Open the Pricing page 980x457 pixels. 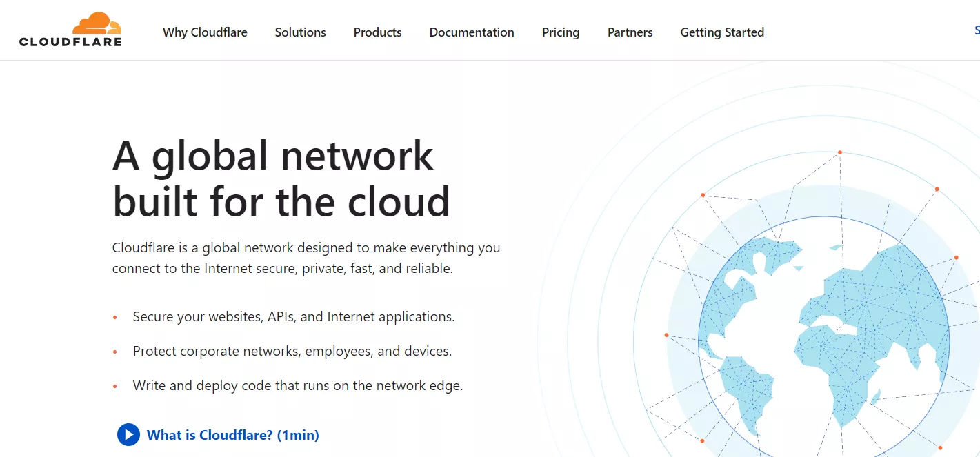click(x=561, y=32)
